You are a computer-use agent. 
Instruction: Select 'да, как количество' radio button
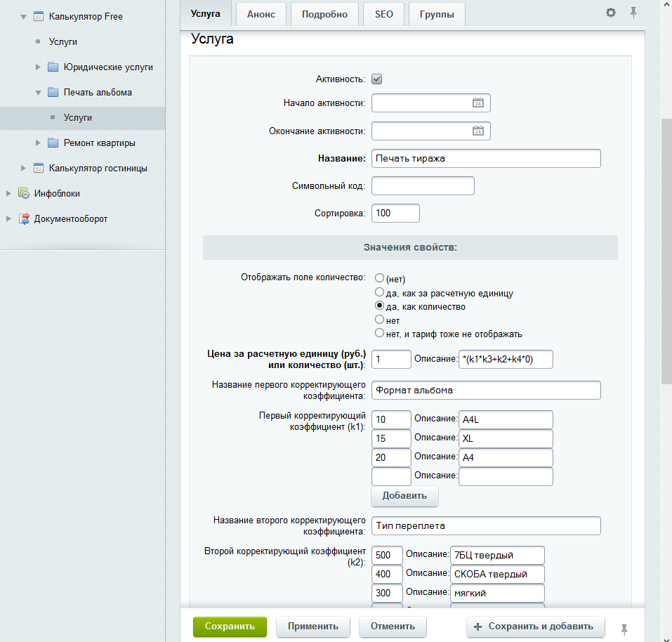pyautogui.click(x=379, y=305)
